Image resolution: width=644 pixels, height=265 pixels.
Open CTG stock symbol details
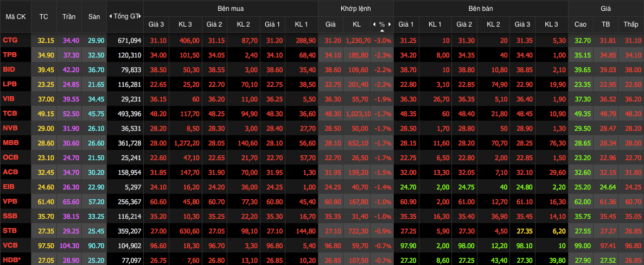pyautogui.click(x=10, y=40)
